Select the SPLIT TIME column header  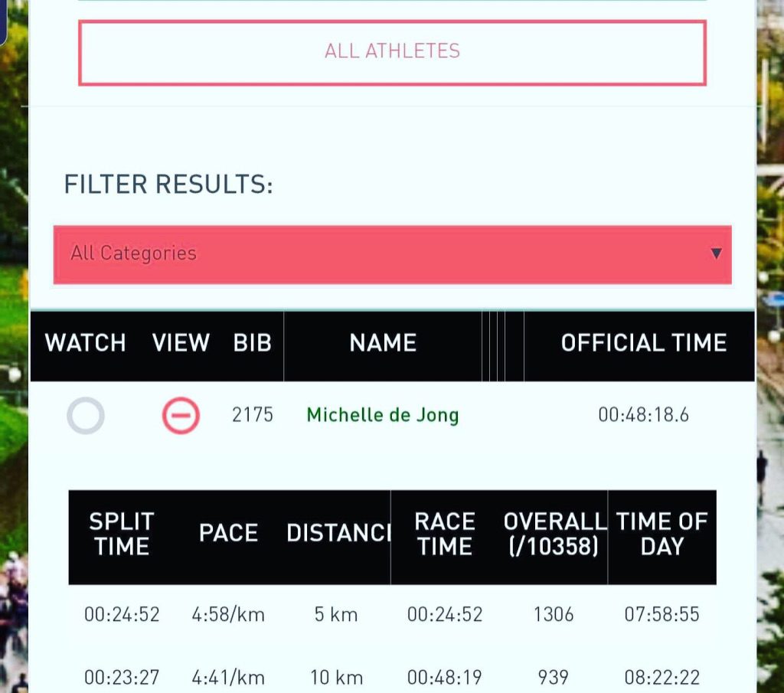[122, 534]
